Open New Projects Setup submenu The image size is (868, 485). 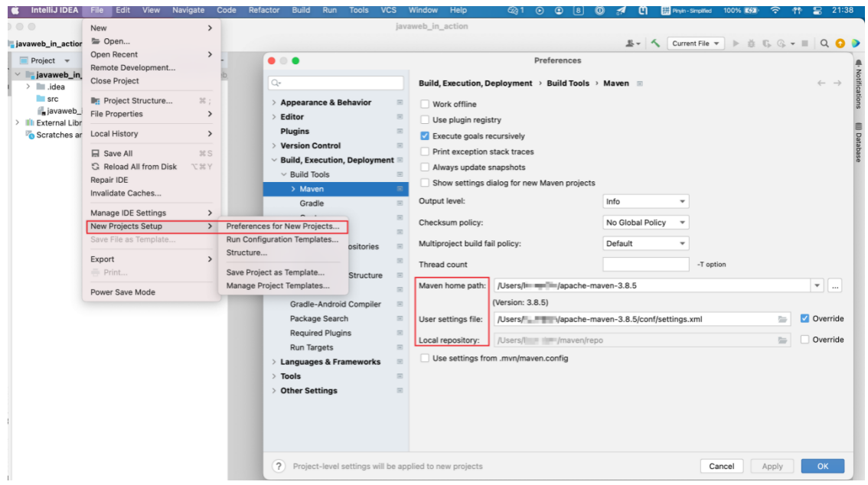(x=152, y=226)
